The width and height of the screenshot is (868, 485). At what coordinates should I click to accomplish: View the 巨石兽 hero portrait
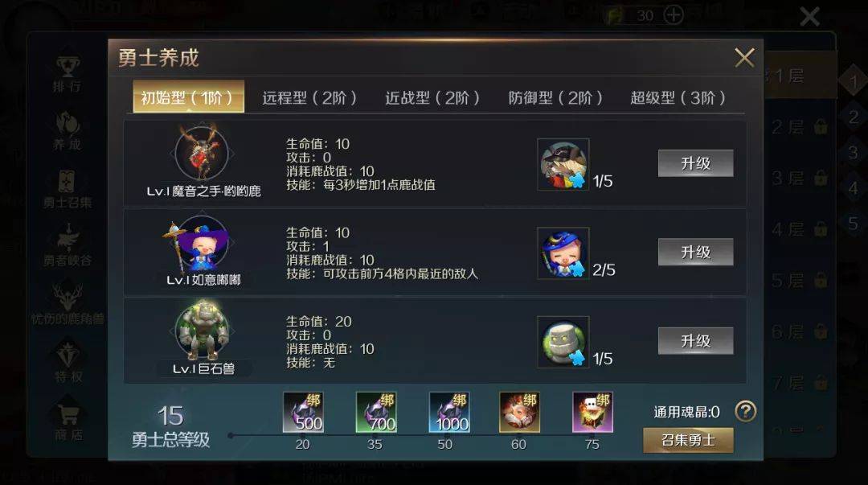click(202, 331)
